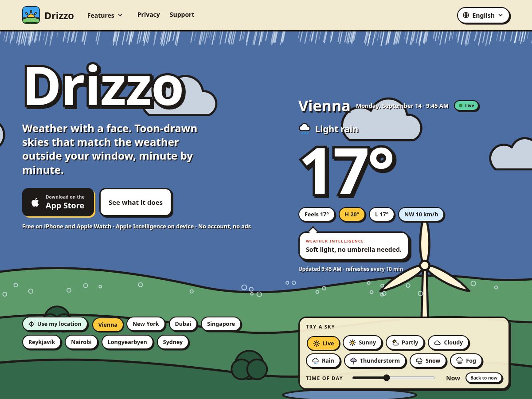This screenshot has width=532, height=399.
Task: Select Sydney city chip
Action: 172,342
